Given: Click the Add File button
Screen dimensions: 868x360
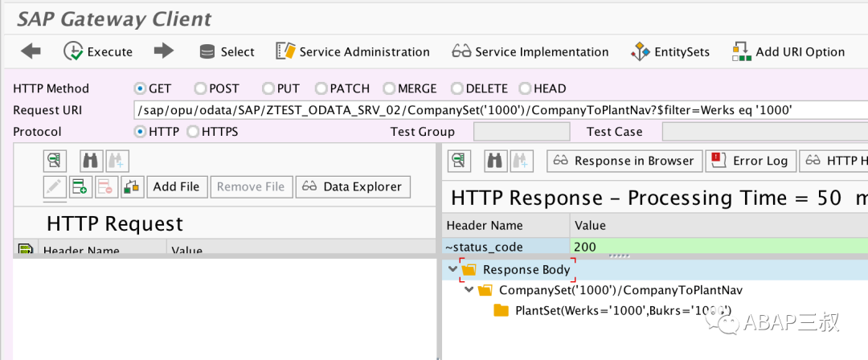Looking at the screenshot, I should (x=176, y=187).
